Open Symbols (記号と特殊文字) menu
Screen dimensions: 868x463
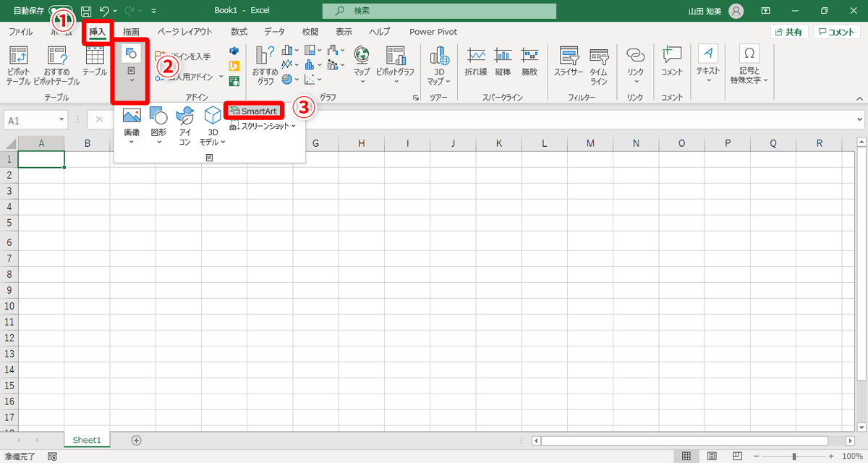pos(749,65)
